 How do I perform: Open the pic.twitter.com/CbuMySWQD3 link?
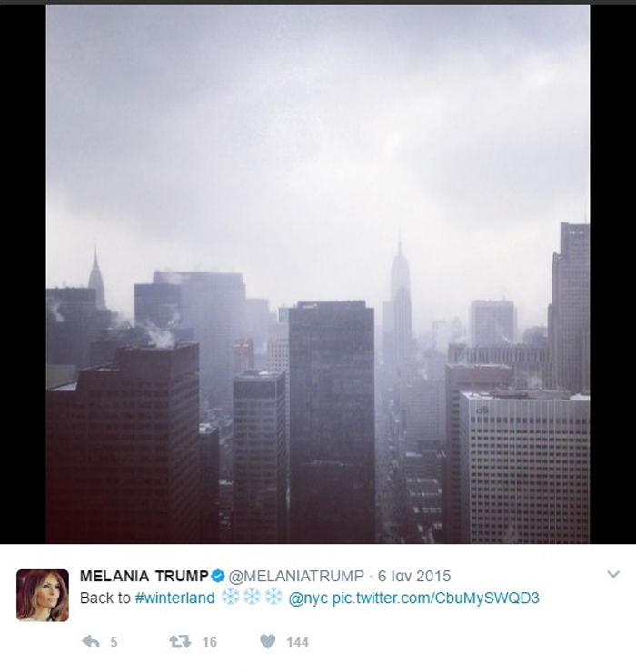coord(436,598)
